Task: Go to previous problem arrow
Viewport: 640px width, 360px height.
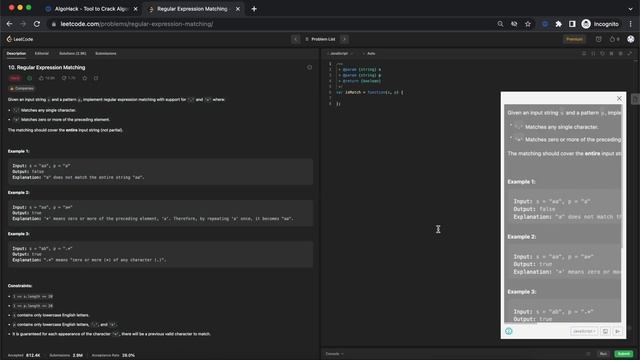Action: coord(296,39)
